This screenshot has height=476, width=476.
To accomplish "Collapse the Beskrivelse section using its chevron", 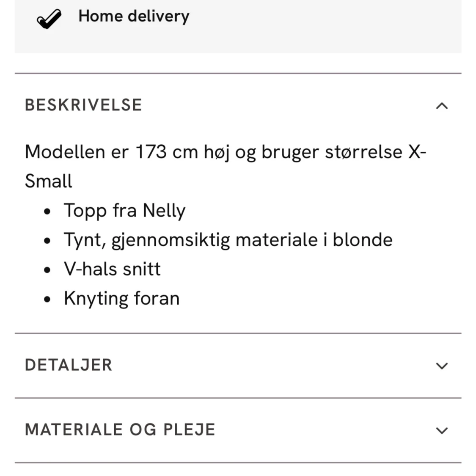I will point(441,106).
